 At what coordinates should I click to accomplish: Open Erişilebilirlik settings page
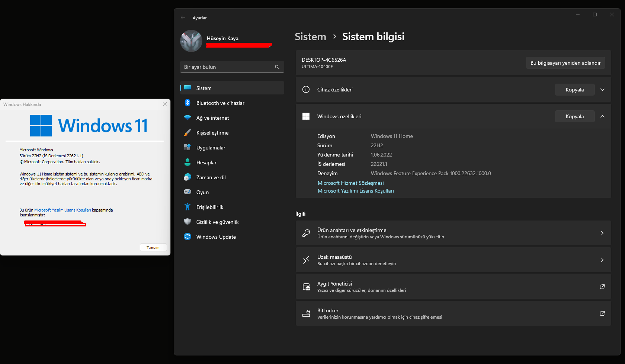[x=232, y=207]
